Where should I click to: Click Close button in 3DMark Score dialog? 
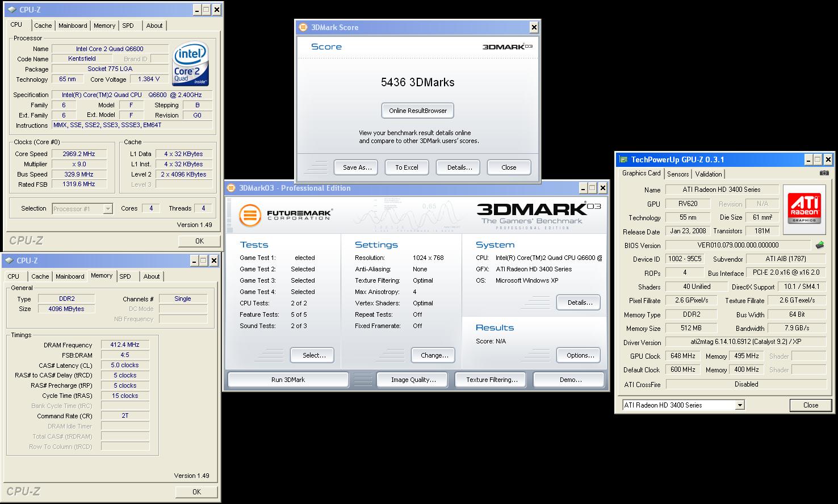tap(509, 167)
